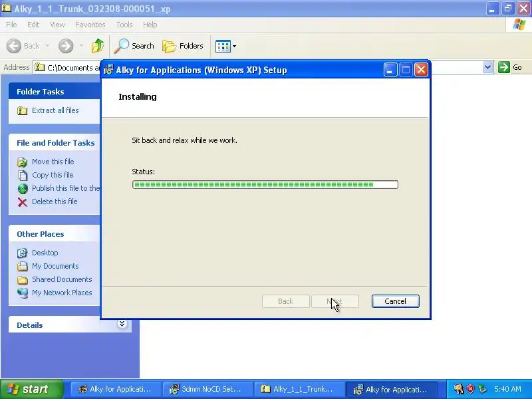Open the Forward button history dropdown arrow
This screenshot has height=399, width=532.
[x=81, y=46]
